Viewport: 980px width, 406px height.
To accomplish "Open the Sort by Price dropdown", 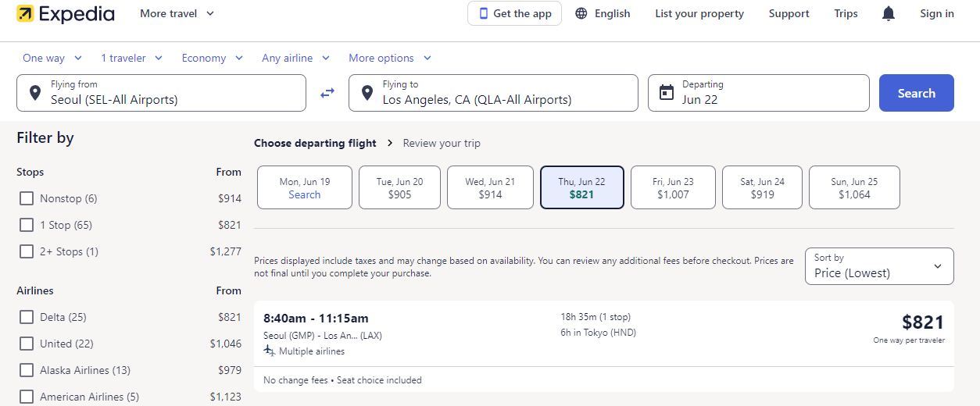I will [x=879, y=266].
